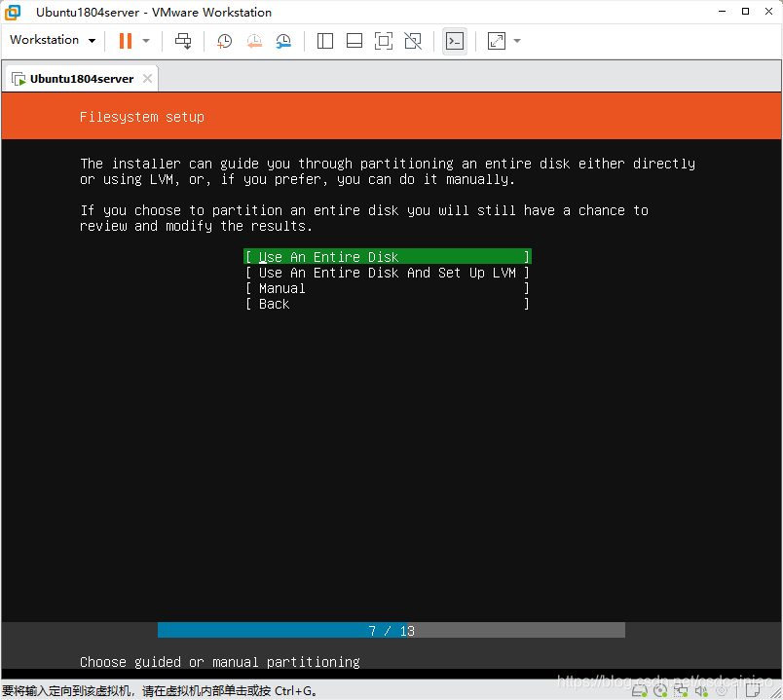
Task: Open the snapshot manager
Action: (283, 41)
